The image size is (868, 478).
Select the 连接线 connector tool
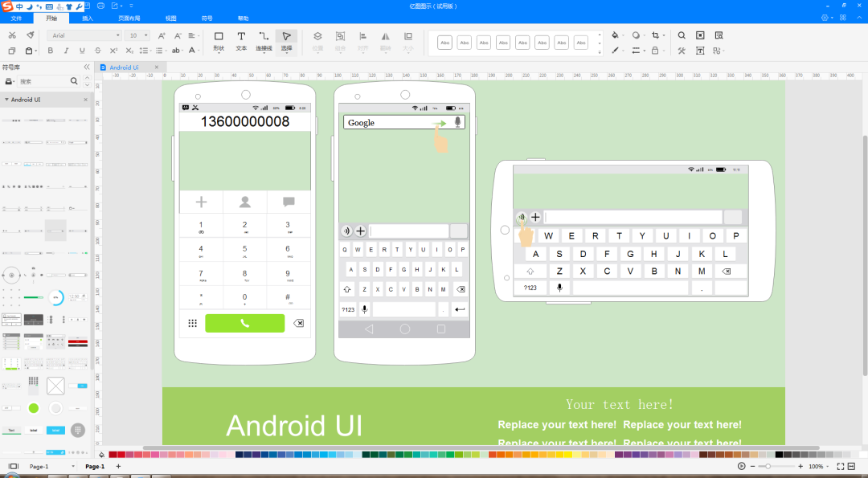(x=264, y=42)
